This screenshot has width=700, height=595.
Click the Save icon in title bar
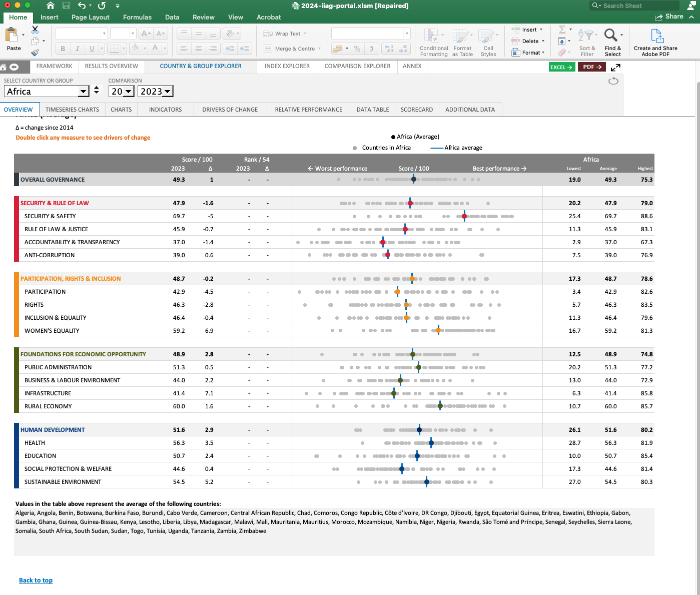pos(66,6)
